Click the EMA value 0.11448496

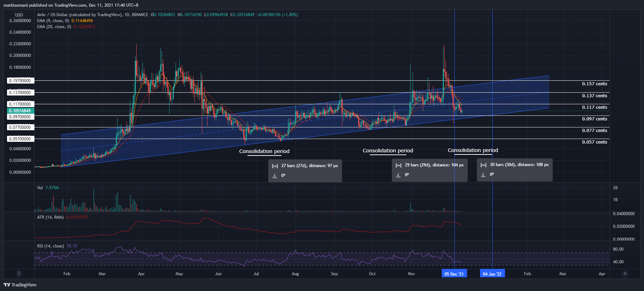(x=82, y=21)
